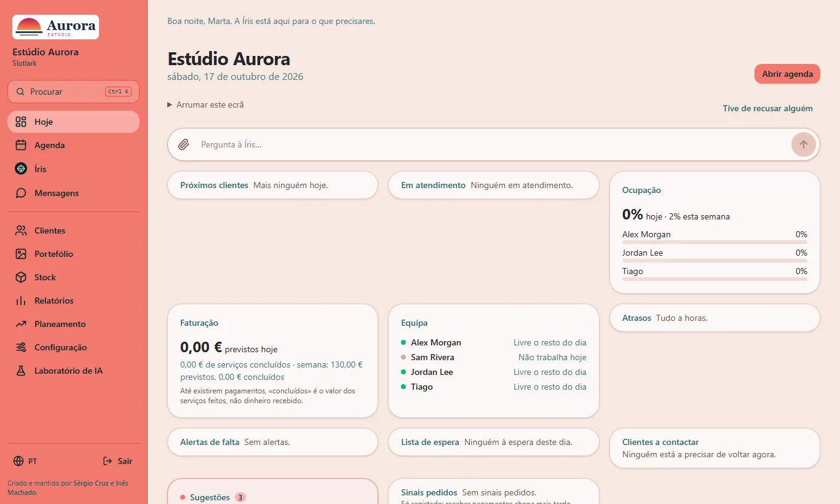
Task: Click the Stock box icon
Action: (21, 277)
